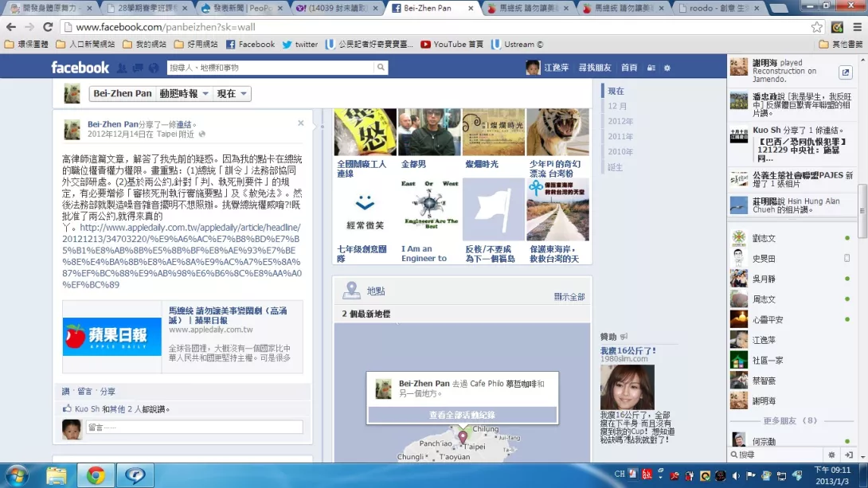Hide the chat sidebar
The image size is (868, 488).
point(849,455)
